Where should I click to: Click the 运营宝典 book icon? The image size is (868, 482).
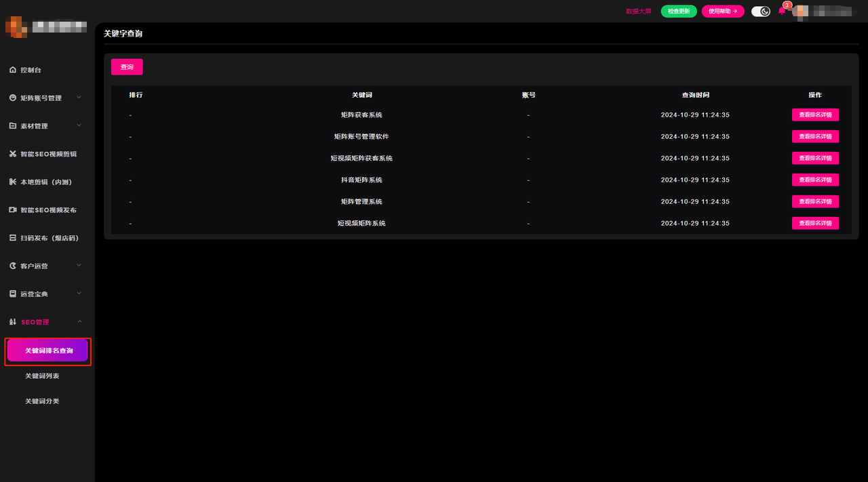click(x=13, y=294)
